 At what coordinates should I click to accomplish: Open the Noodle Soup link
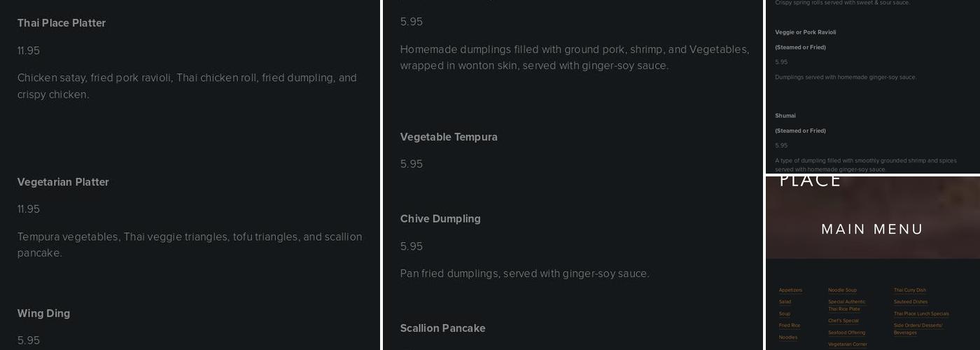(x=842, y=290)
